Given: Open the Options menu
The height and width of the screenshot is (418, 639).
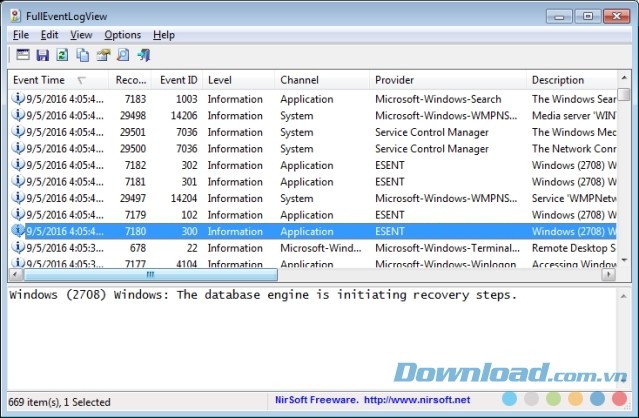Looking at the screenshot, I should point(122,35).
